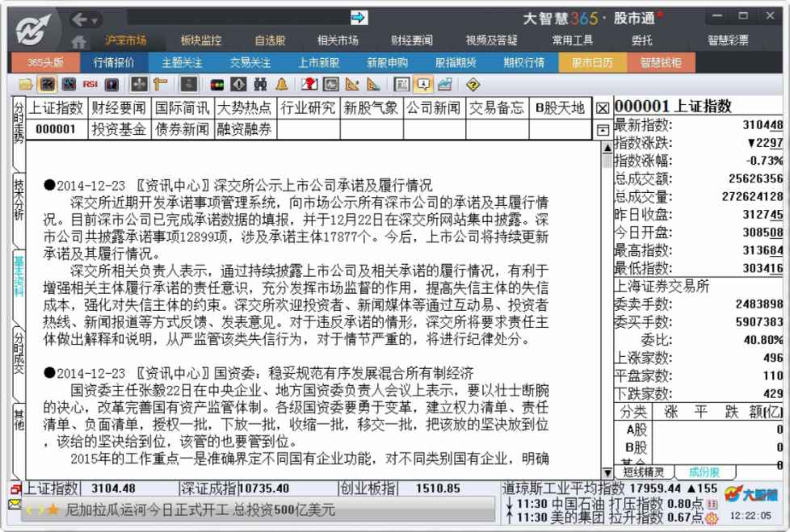This screenshot has height=532, width=790.
Task: Switch to the 行情报价 tab
Action: coord(114,63)
